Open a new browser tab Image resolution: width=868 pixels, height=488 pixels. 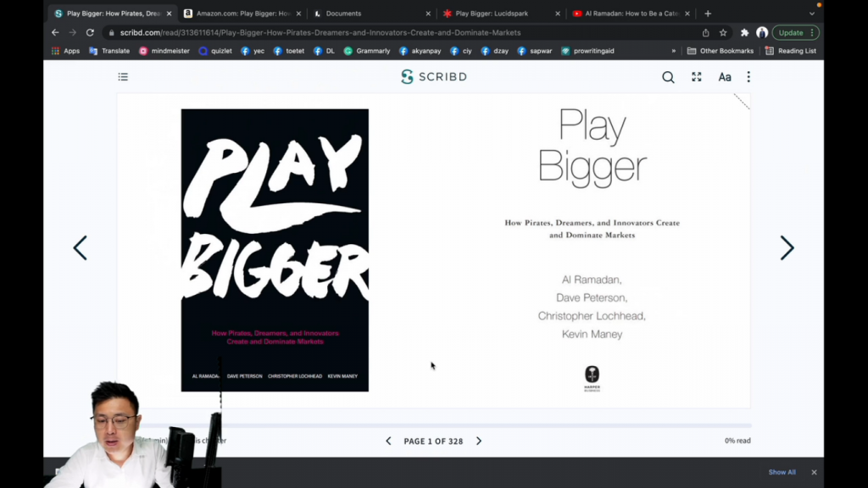(708, 14)
